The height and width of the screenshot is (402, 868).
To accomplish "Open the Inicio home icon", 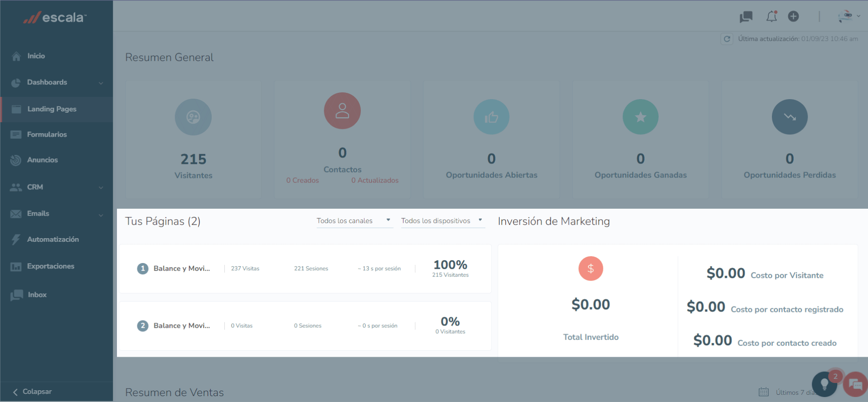I will click(16, 56).
